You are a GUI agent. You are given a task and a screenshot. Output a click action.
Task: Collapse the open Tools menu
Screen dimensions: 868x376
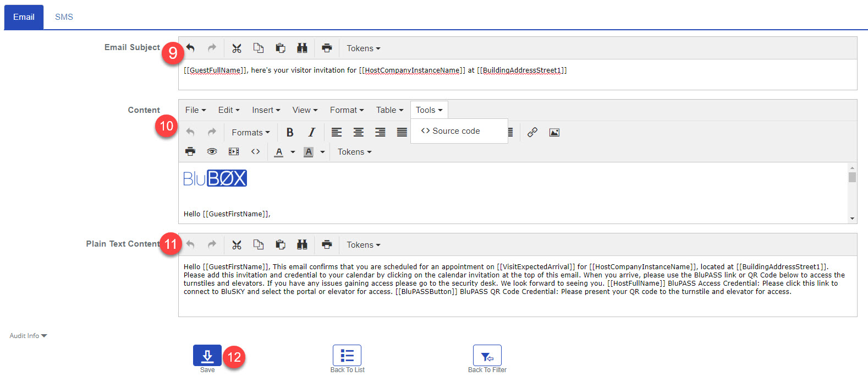429,110
